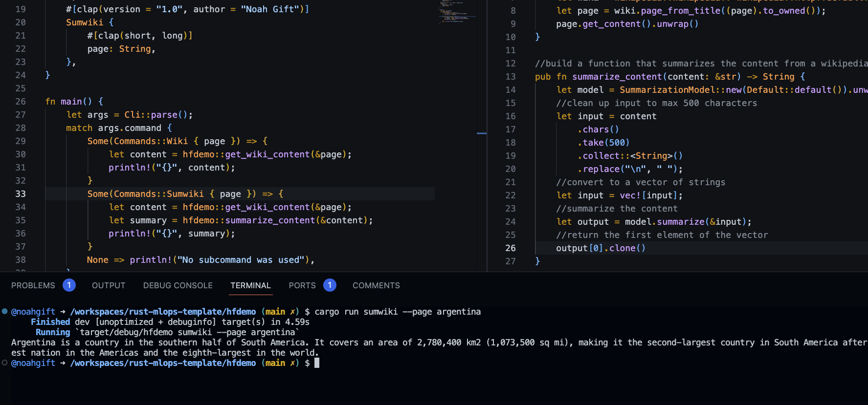Click '#[clap(short, long)]' attribute
This screenshot has height=405, width=868.
(140, 35)
